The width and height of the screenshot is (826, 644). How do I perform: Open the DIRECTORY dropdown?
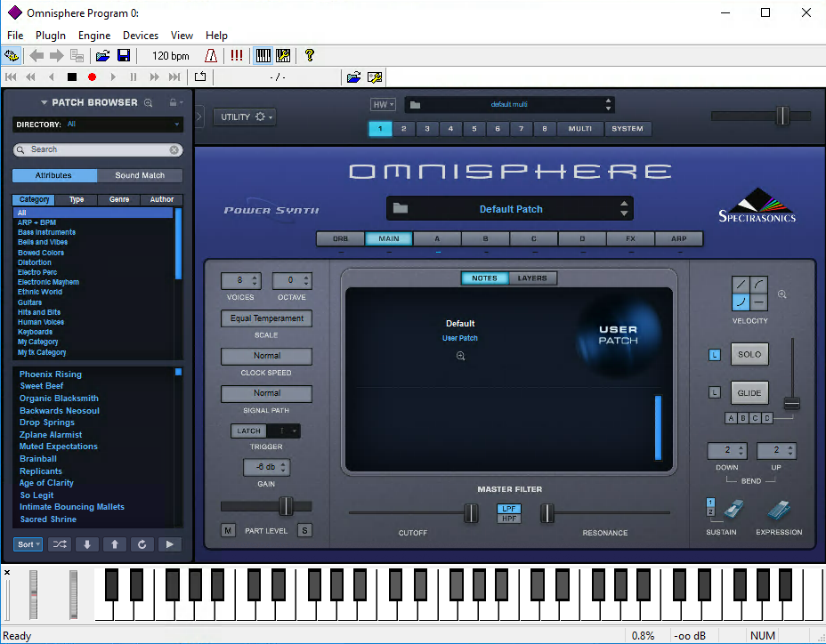pyautogui.click(x=97, y=125)
